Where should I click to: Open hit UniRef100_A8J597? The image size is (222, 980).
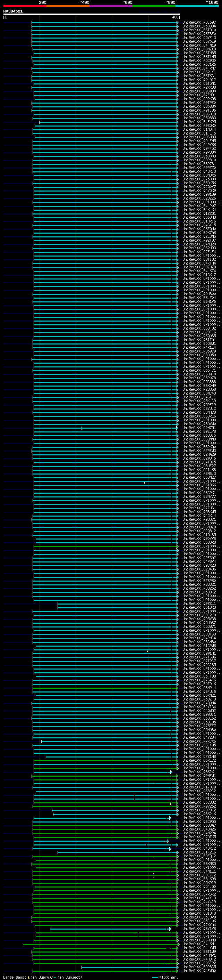click(199, 23)
